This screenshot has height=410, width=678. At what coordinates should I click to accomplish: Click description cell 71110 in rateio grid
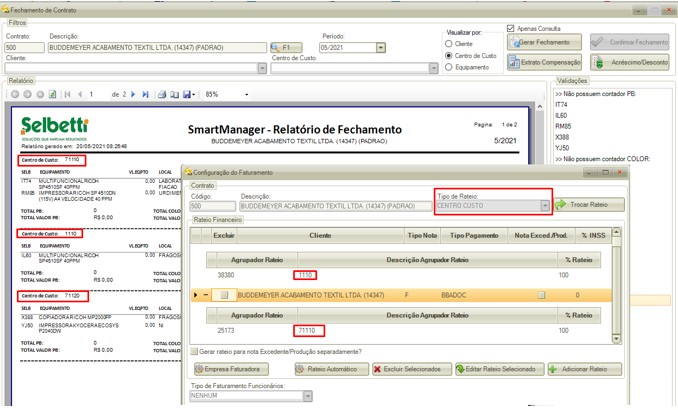tap(307, 330)
